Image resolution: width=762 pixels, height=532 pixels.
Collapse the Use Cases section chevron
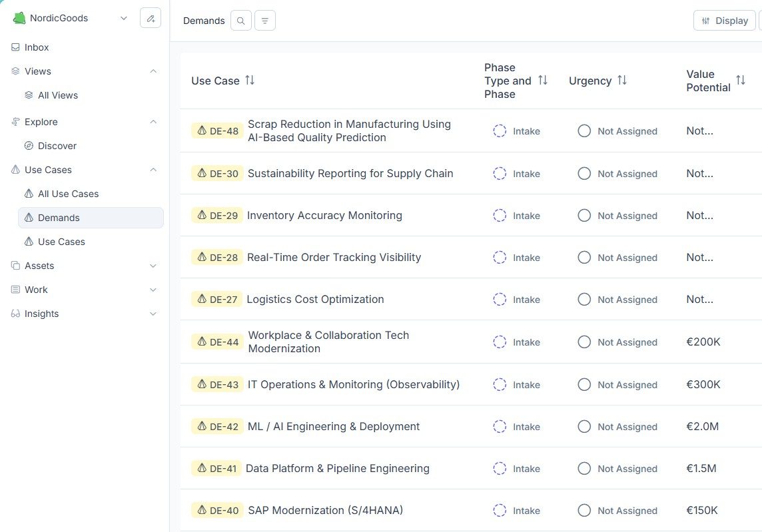153,170
